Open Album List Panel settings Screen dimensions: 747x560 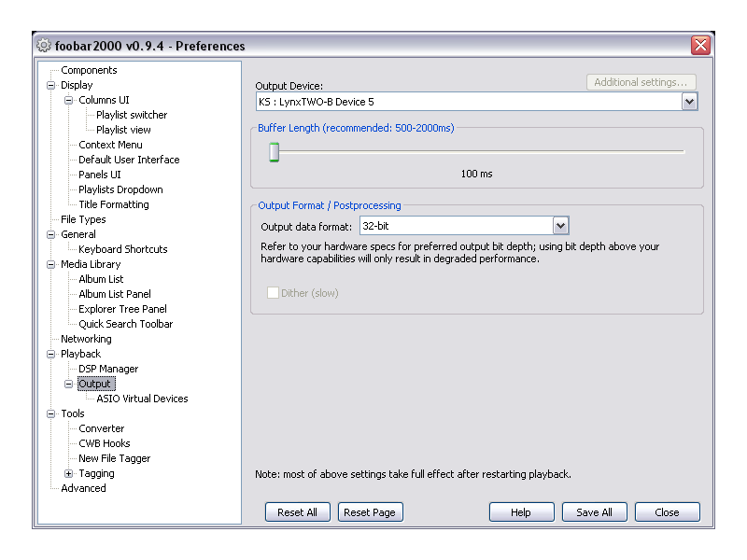tap(115, 294)
